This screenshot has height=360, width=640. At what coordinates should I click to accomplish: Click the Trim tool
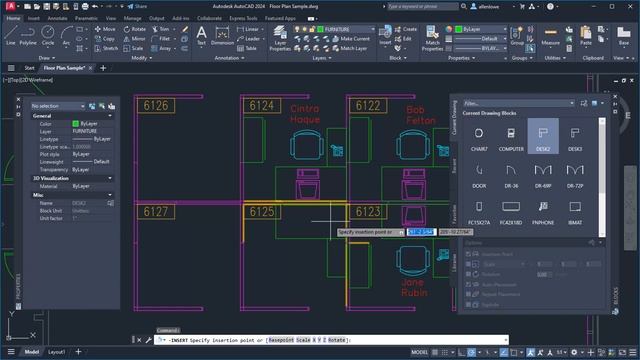pyautogui.click(x=161, y=29)
